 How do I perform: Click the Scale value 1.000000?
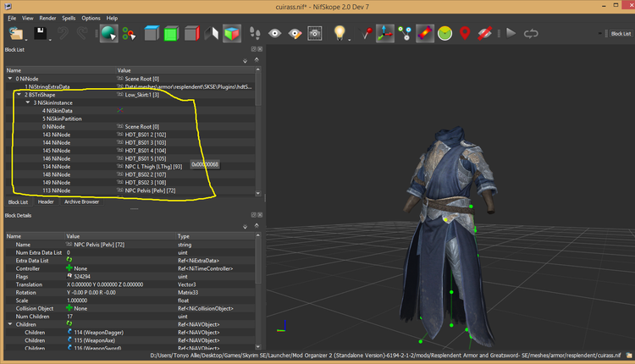coord(77,300)
